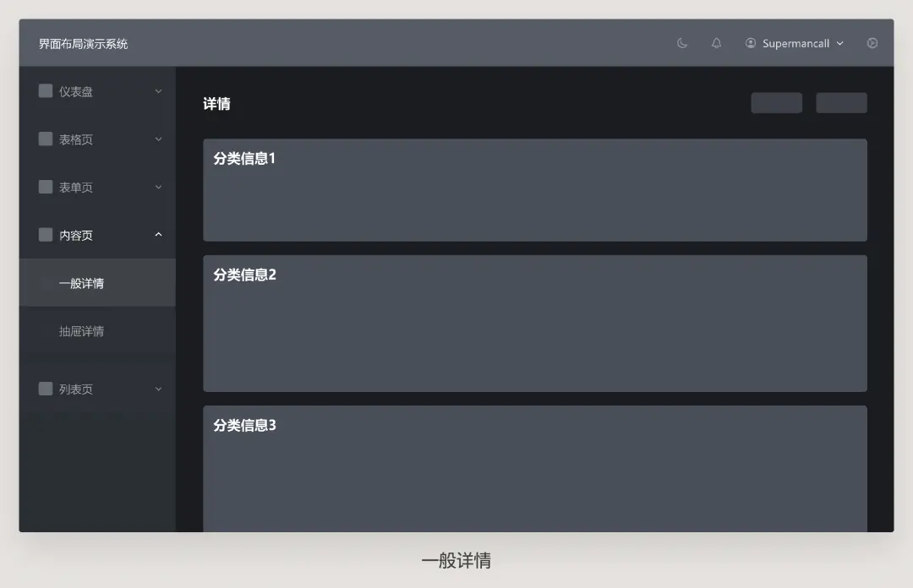Click the 分类信息2 card
The height and width of the screenshot is (588, 913).
(535, 323)
